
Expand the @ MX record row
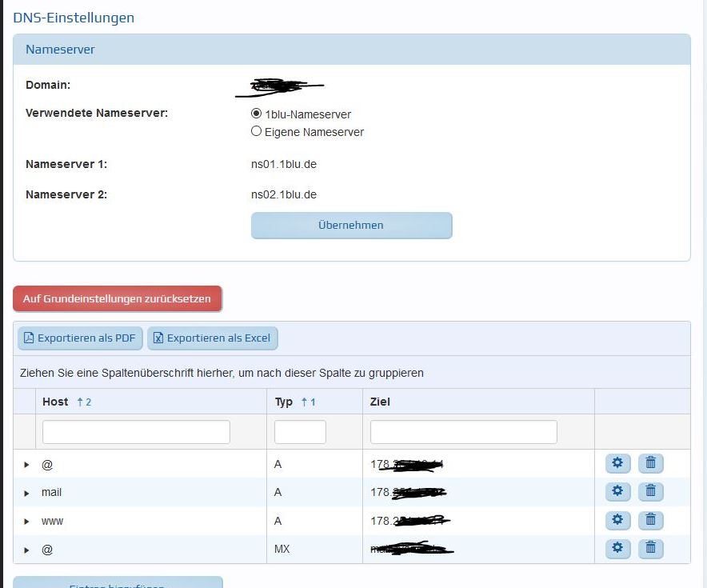tap(26, 550)
